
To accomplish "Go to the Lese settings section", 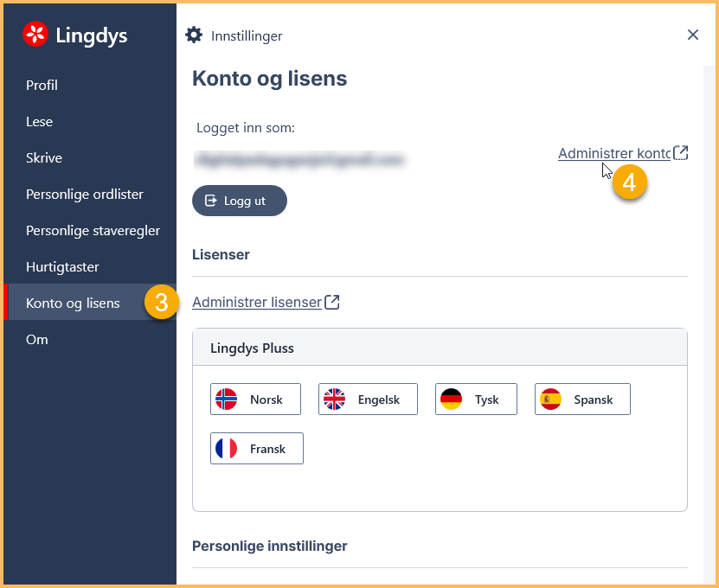I will [x=39, y=122].
